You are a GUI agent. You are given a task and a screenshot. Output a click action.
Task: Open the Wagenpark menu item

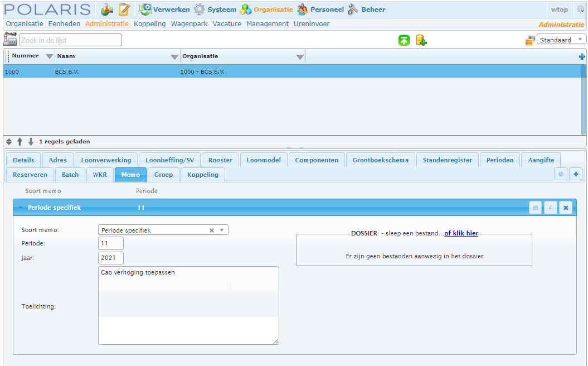coord(189,23)
